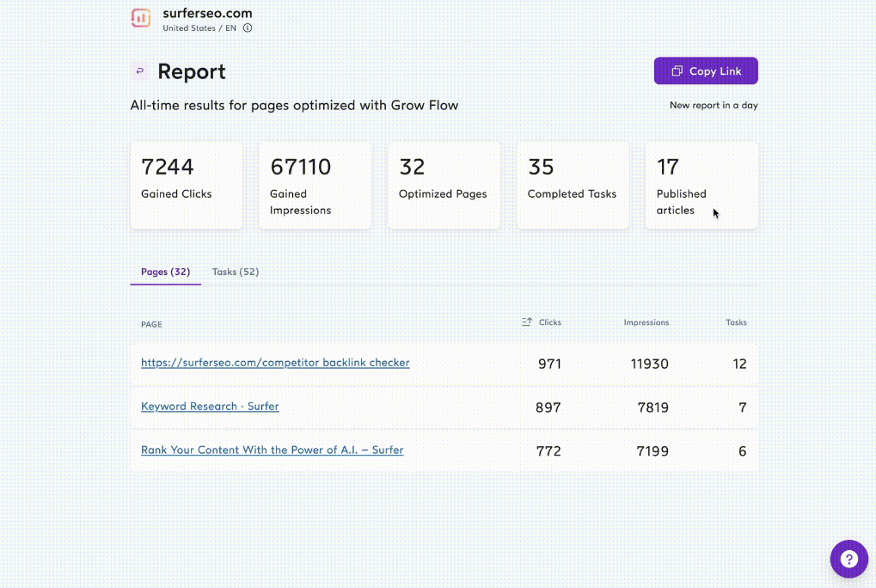Click the surferseo.com domain title
876x588 pixels.
(207, 13)
